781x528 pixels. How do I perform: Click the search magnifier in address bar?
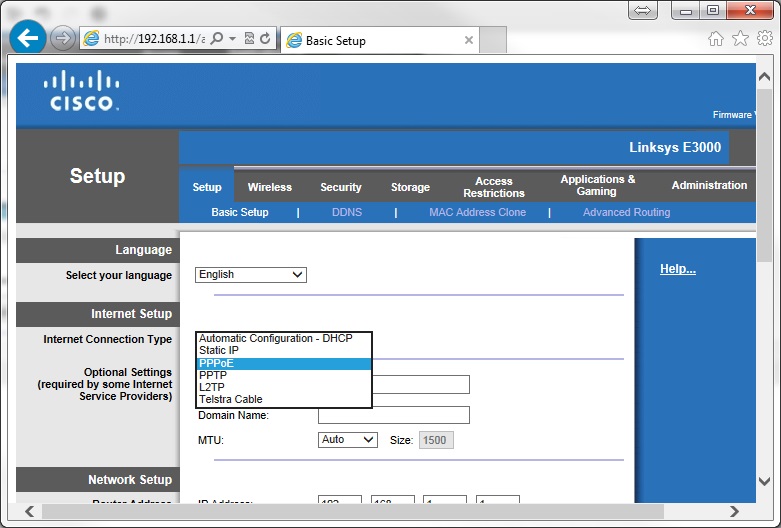[217, 38]
